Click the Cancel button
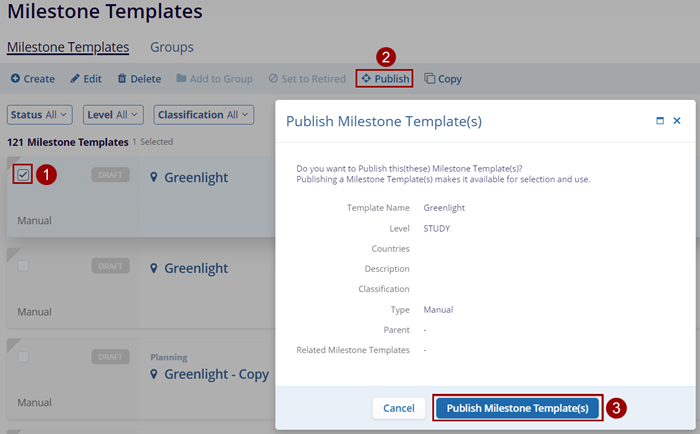 pyautogui.click(x=399, y=408)
